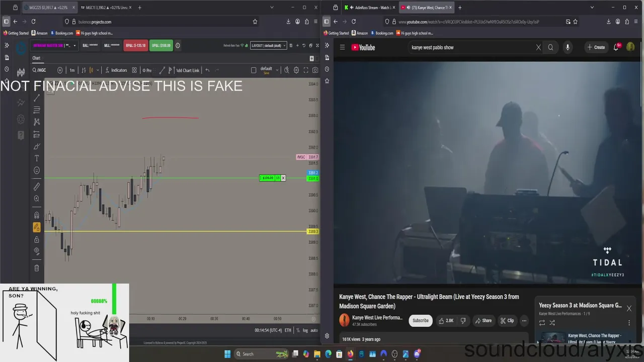644x362 pixels.
Task: Click the green UP&L $100.00 badge
Action: [x=161, y=45]
